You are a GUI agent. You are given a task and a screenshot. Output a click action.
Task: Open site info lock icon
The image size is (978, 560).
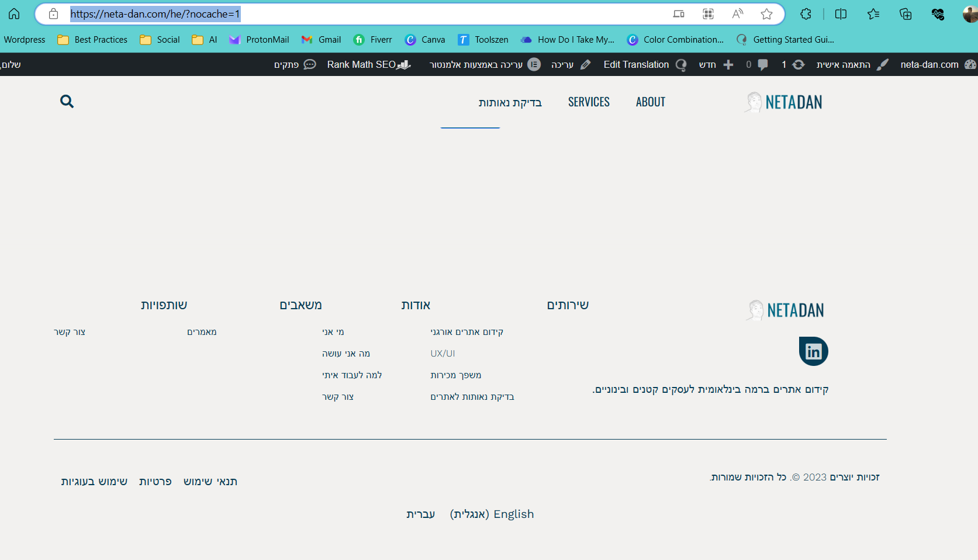click(x=53, y=14)
